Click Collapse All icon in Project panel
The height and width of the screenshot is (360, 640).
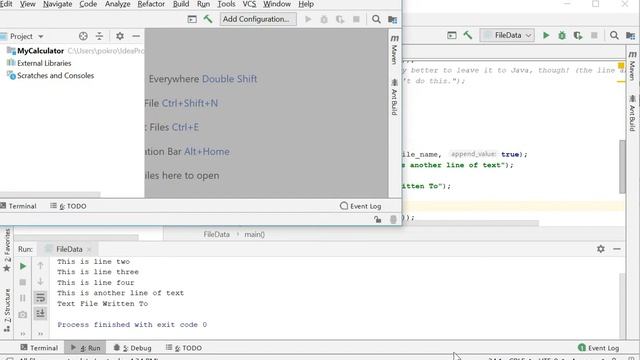point(99,36)
